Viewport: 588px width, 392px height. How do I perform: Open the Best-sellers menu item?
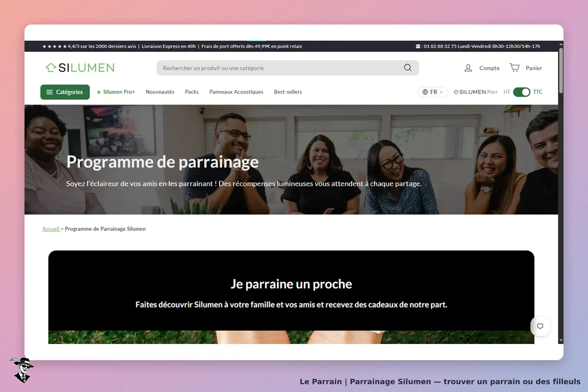tap(288, 92)
